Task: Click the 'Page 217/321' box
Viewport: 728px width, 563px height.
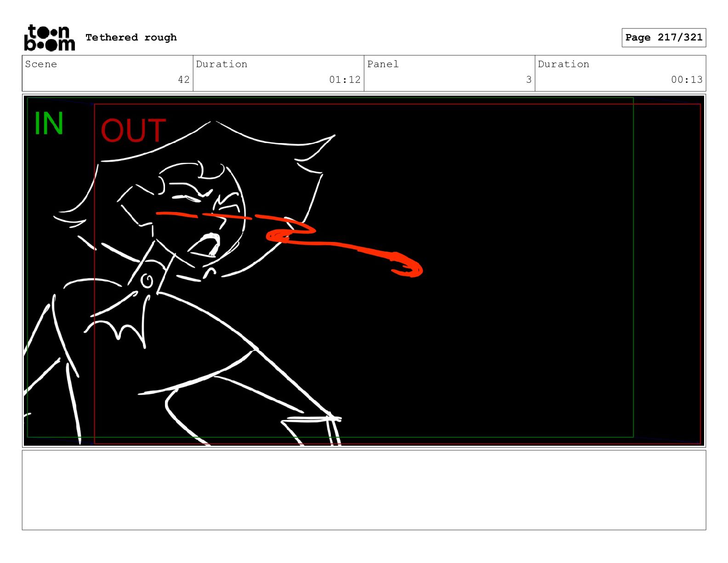Action: [x=664, y=38]
